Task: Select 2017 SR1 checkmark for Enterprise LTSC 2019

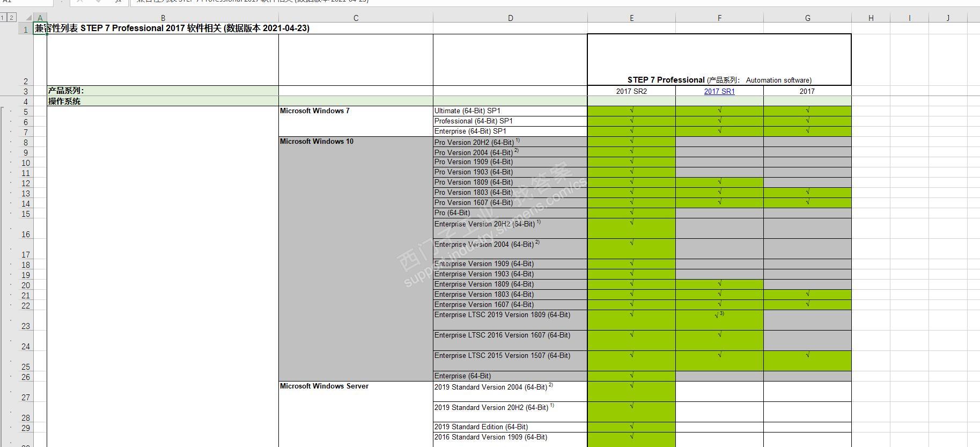Action: coord(719,320)
